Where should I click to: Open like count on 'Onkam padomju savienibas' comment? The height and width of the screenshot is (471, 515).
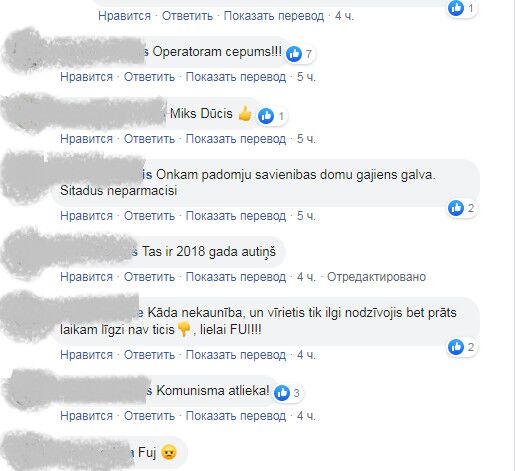pos(462,208)
